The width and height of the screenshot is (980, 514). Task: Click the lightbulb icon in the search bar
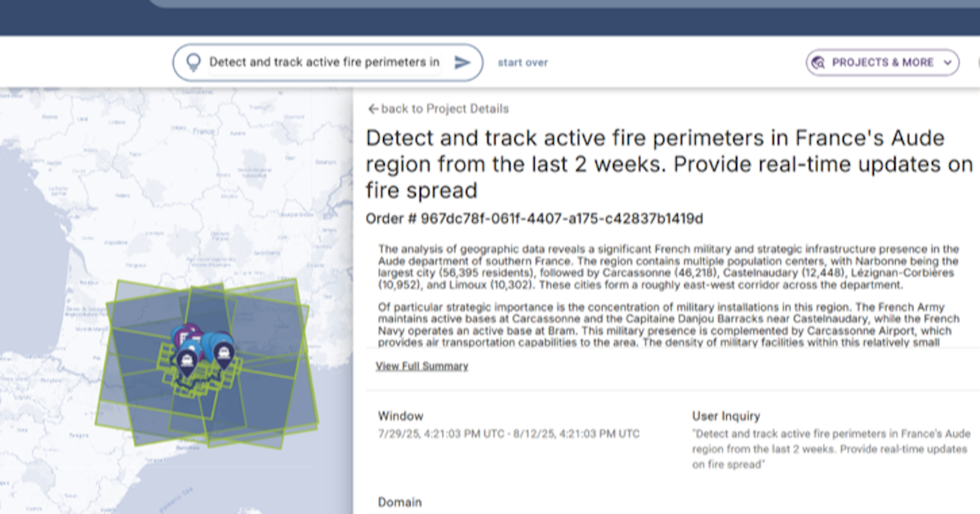[x=194, y=63]
